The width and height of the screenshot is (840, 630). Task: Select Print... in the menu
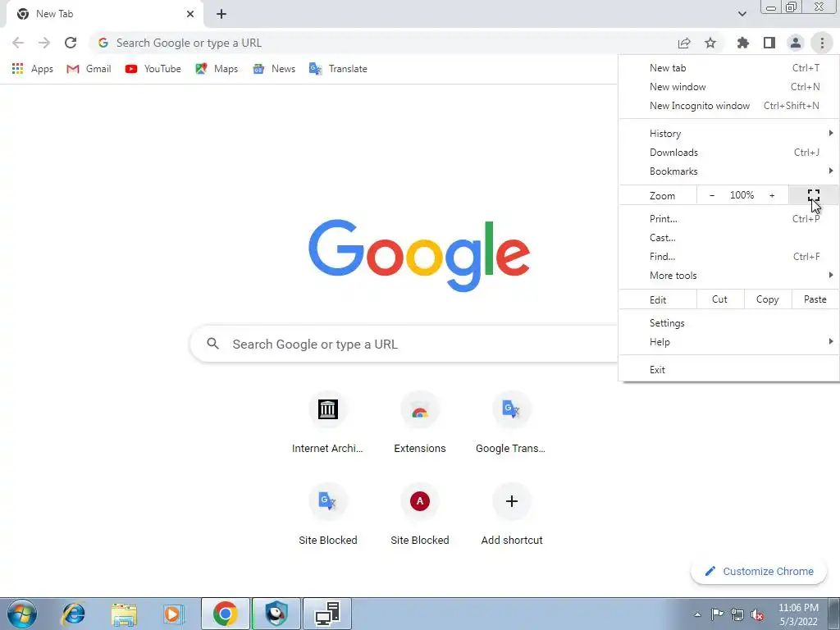click(728, 218)
